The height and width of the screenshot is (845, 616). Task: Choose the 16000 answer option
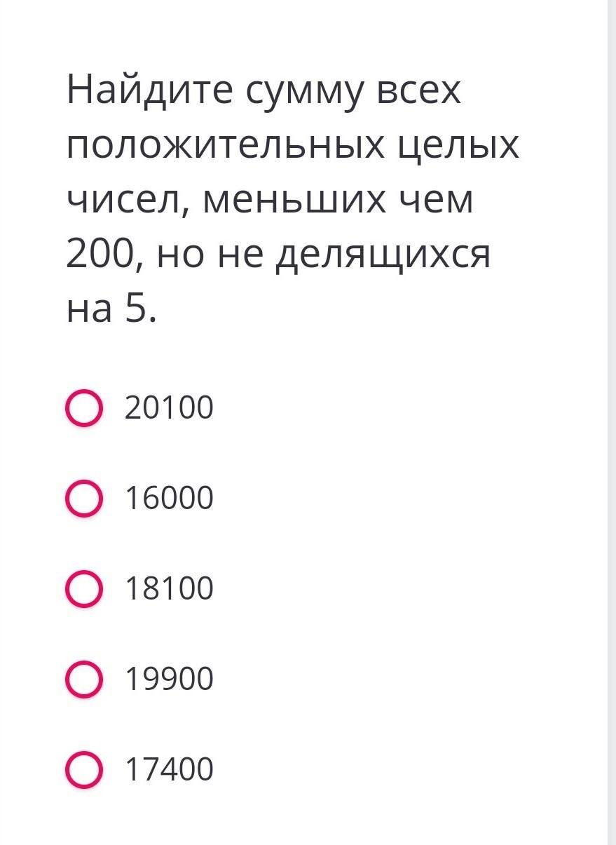tap(84, 499)
